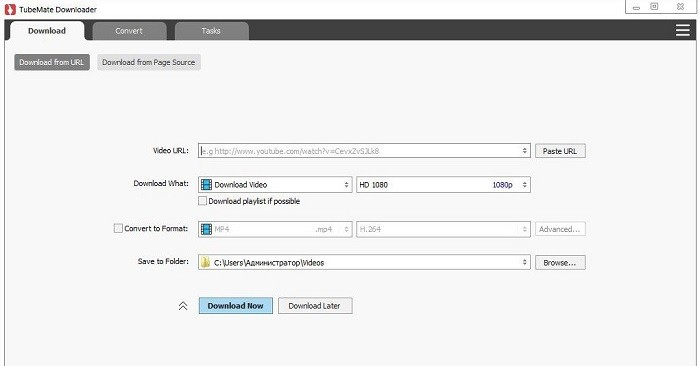Open the hamburger menu icon
Screen dimensions: 700x366
pyautogui.click(x=683, y=30)
